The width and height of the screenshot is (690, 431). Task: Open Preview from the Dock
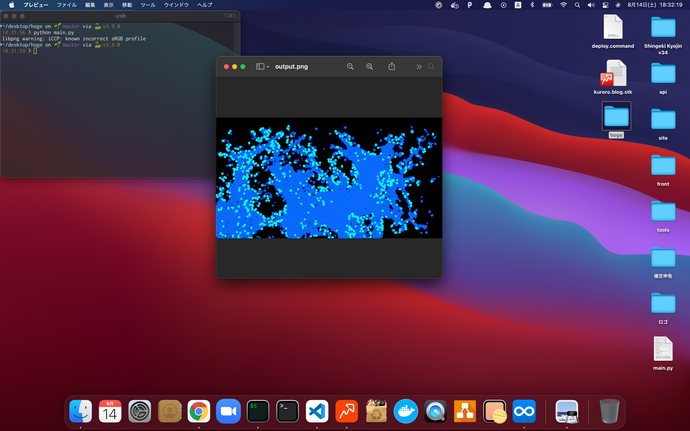(x=567, y=411)
